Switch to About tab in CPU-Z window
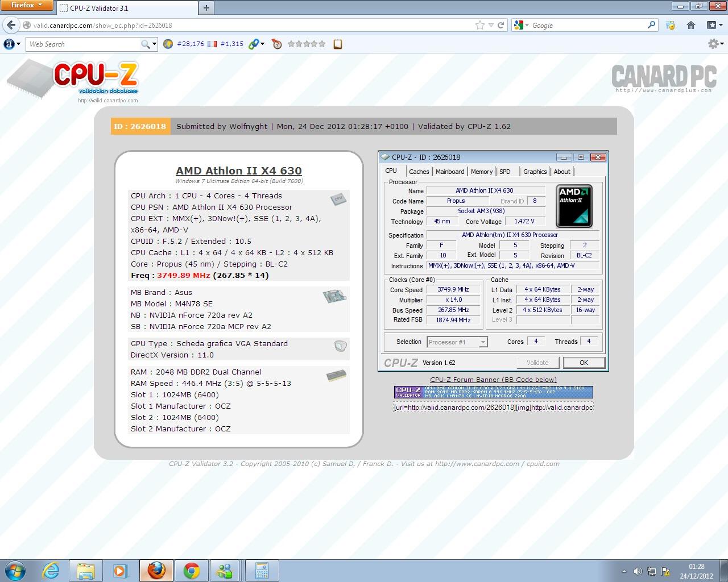728x582 pixels. click(x=562, y=172)
